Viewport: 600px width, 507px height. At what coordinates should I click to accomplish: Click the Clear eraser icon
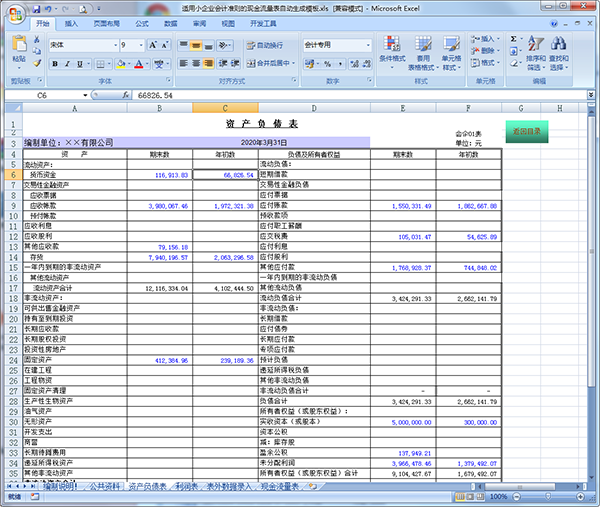pos(514,63)
